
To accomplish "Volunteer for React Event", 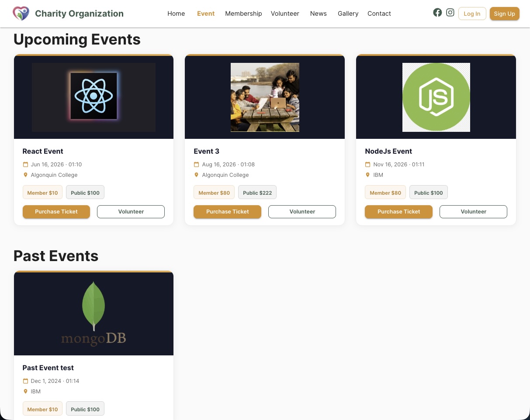I will [x=131, y=212].
